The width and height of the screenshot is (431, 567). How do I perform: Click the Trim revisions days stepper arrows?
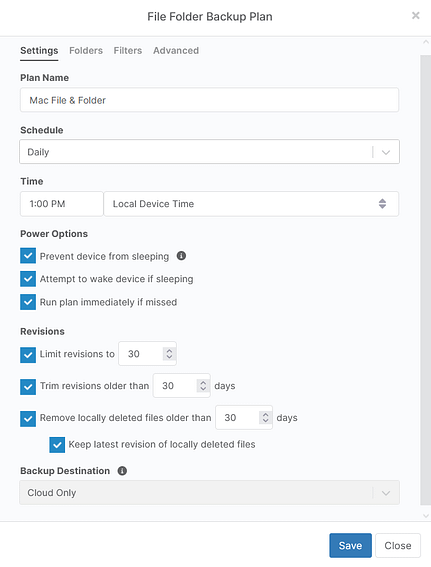(203, 385)
